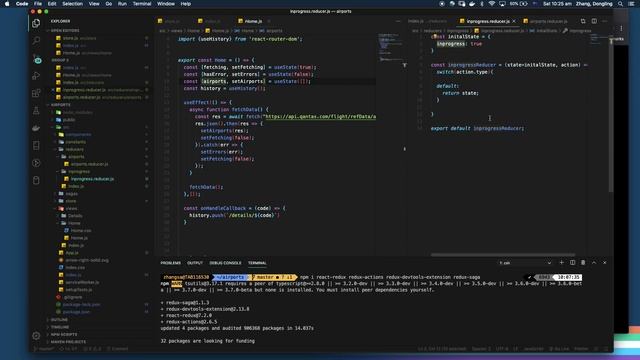Open .gitignore in the file tree

73,297
